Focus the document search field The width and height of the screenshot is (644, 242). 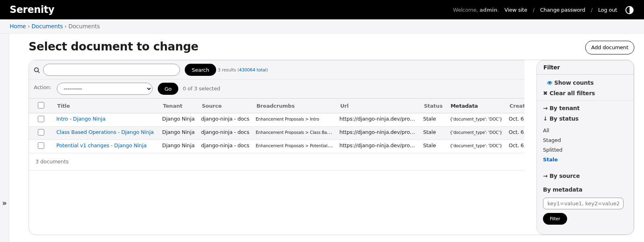click(111, 70)
